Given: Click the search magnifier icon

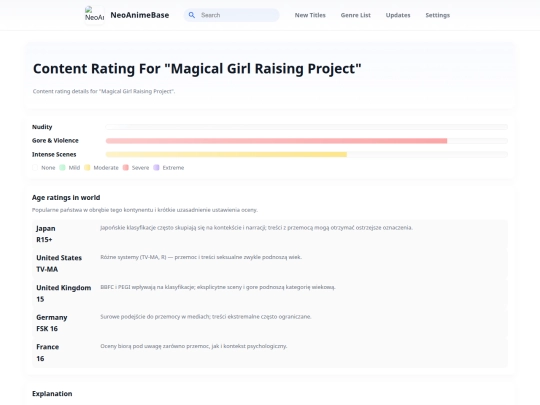Looking at the screenshot, I should pos(192,15).
